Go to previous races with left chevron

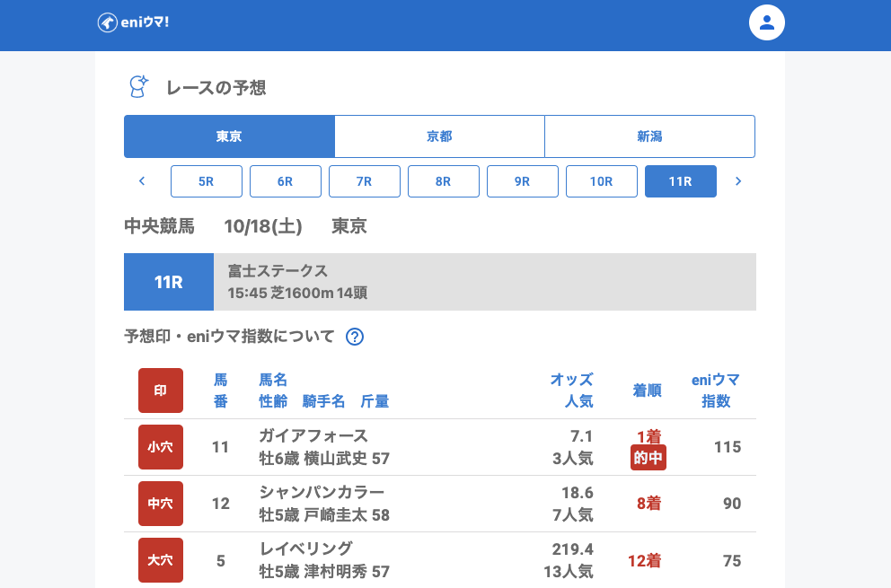(142, 181)
